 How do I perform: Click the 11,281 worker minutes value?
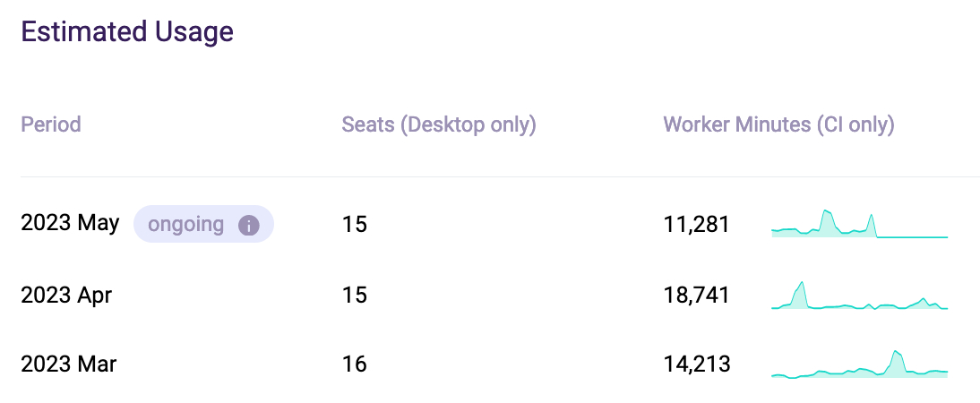tap(696, 224)
